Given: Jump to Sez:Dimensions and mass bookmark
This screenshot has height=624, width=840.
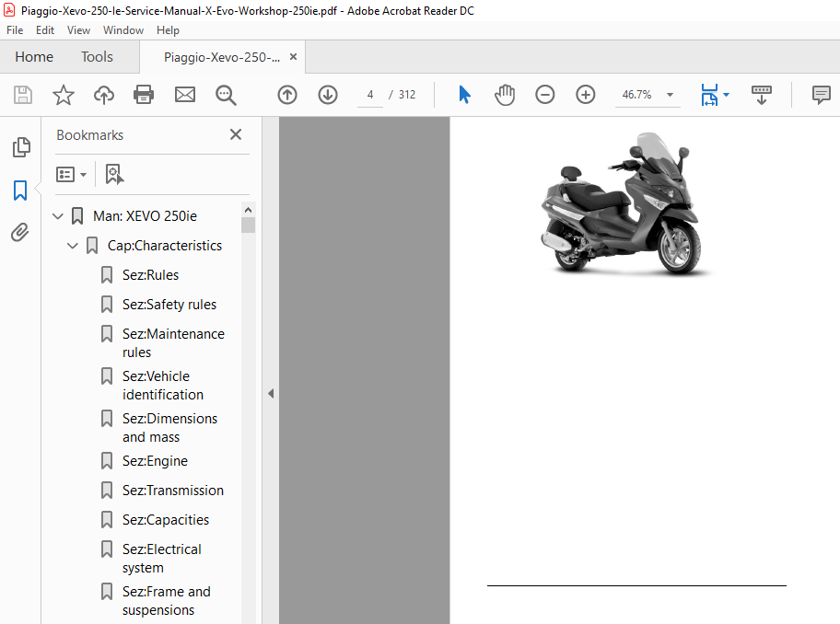Looking at the screenshot, I should tap(169, 428).
